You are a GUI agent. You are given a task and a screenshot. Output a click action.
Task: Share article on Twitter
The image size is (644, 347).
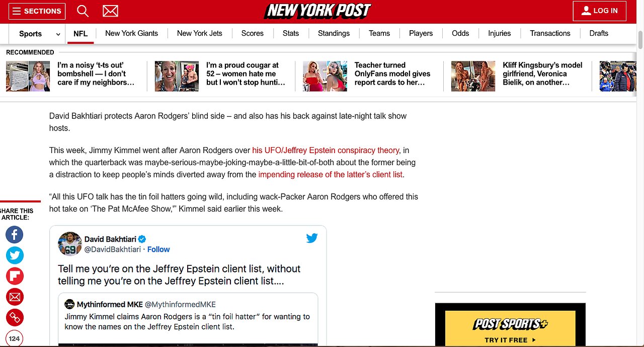[x=15, y=255]
